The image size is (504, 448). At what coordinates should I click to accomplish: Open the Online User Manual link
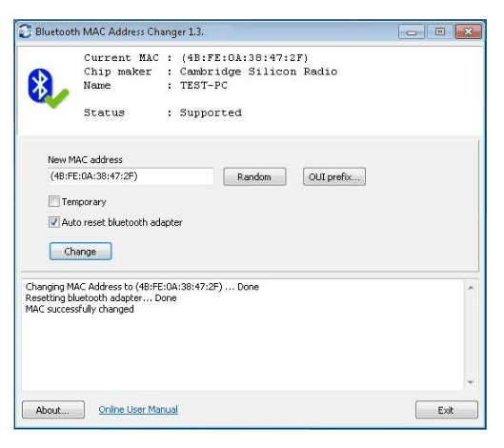coord(138,409)
